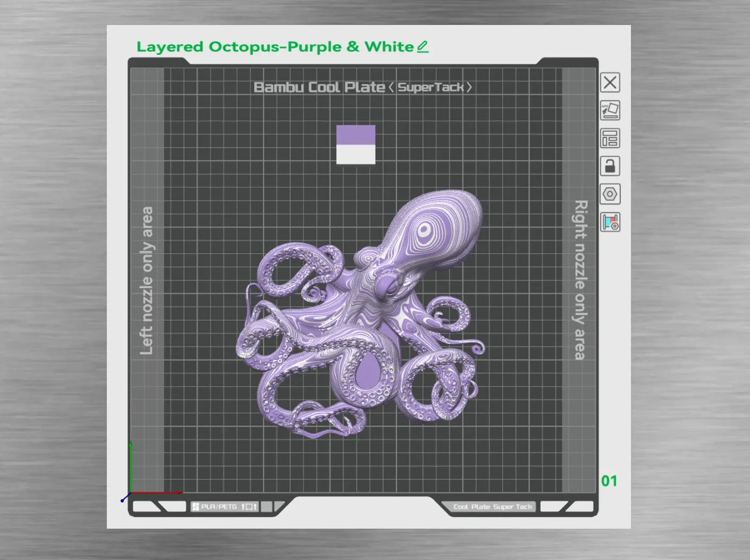Open the filament mapping icon below plate settings

(x=610, y=222)
